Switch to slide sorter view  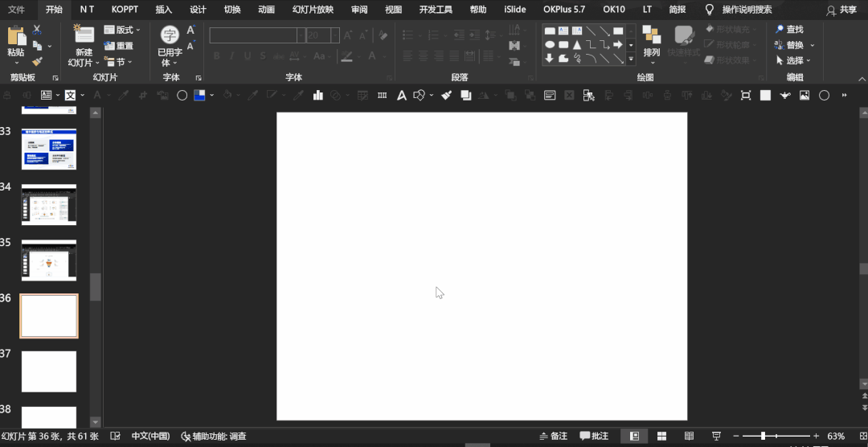[661, 436]
